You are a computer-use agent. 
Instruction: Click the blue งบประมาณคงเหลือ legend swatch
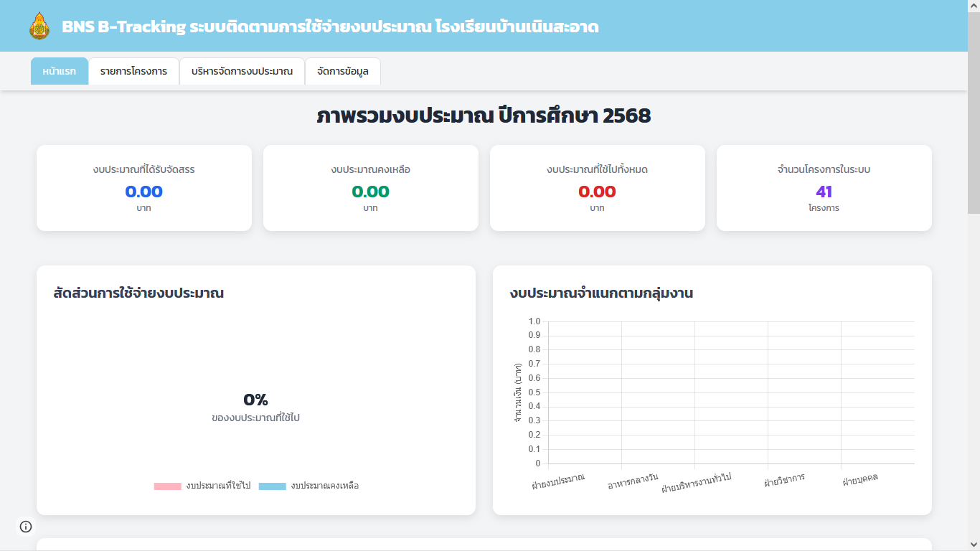click(x=272, y=486)
